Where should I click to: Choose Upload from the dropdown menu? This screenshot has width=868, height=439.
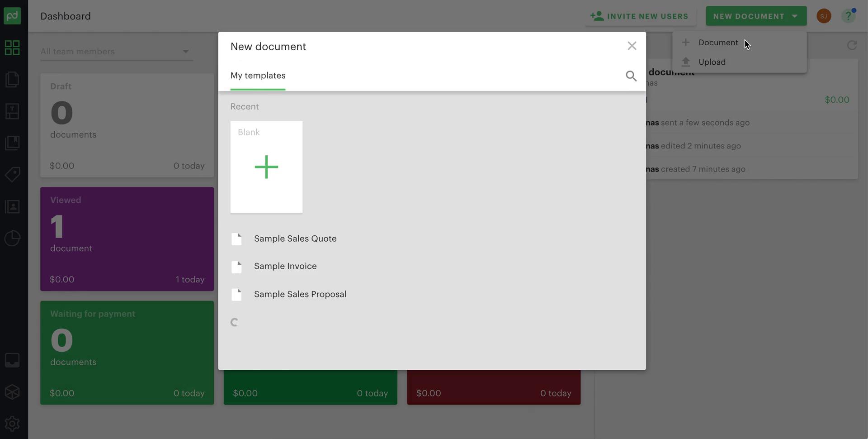pos(739,62)
